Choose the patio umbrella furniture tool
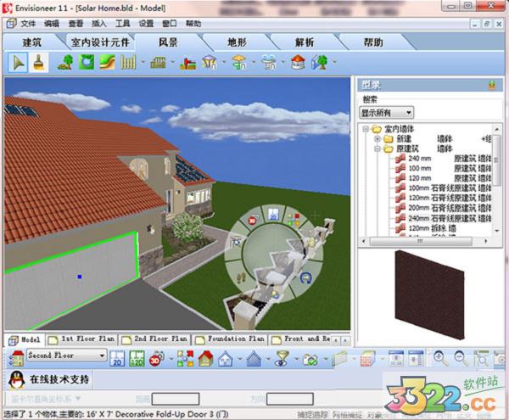The width and height of the screenshot is (509, 420). (x=239, y=62)
